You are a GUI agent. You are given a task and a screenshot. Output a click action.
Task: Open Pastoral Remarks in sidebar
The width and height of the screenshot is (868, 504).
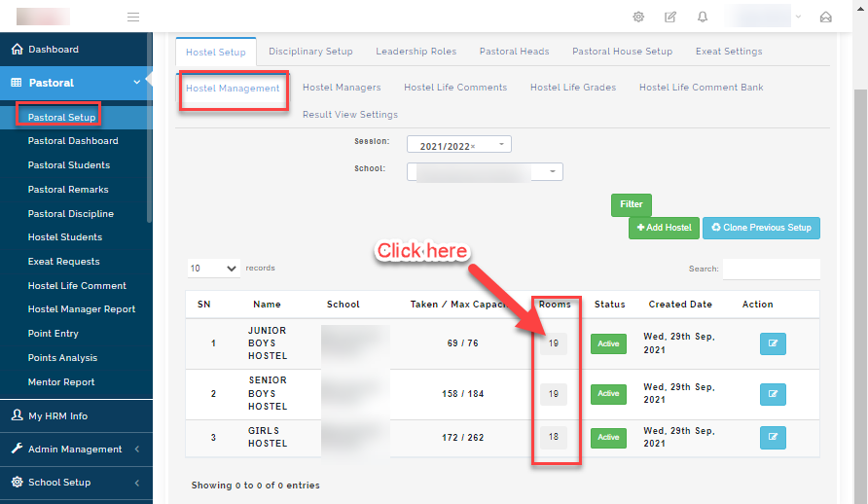point(68,189)
